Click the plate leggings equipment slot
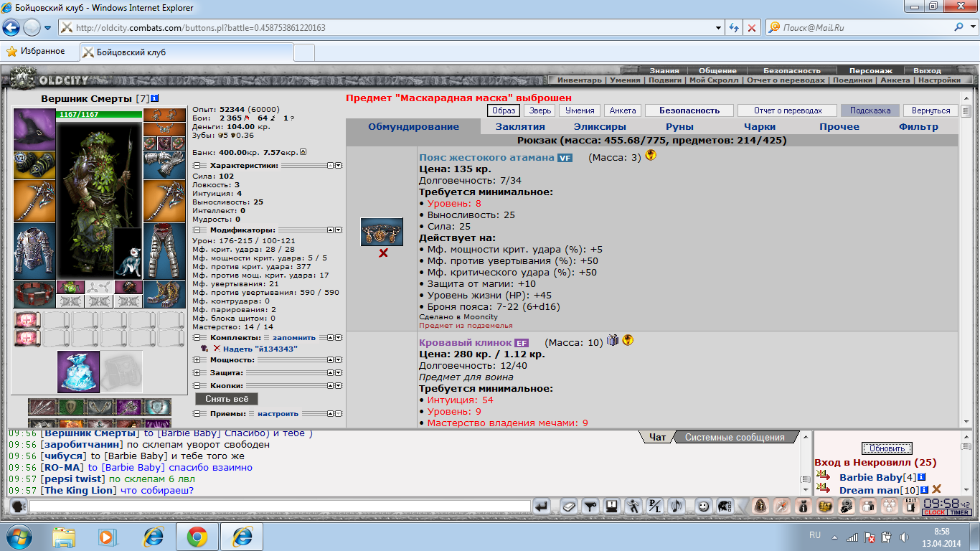 click(x=164, y=250)
